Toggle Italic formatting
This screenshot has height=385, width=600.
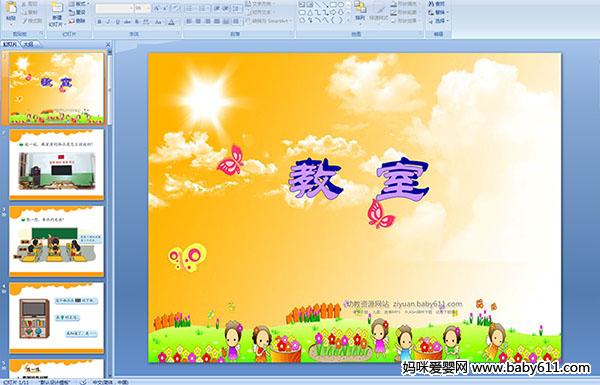[x=108, y=22]
